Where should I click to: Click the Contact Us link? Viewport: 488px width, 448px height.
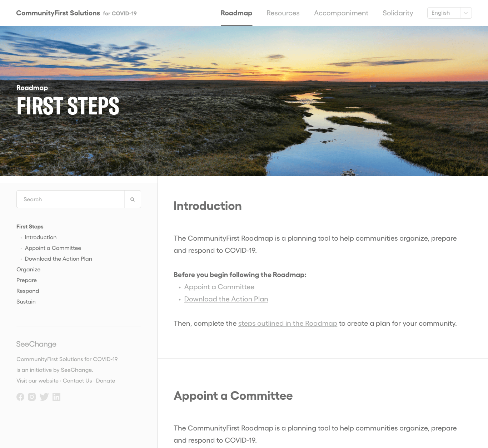tap(77, 381)
